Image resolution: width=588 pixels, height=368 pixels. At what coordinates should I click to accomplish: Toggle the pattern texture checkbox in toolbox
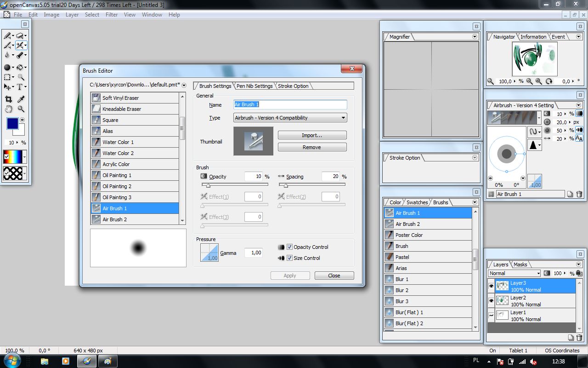click(6, 173)
